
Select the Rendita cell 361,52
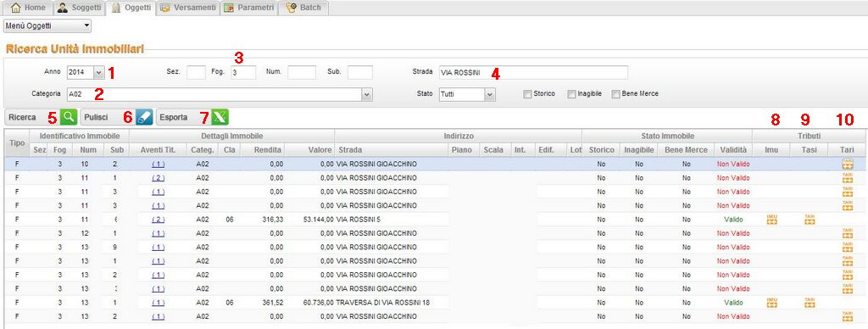[274, 303]
